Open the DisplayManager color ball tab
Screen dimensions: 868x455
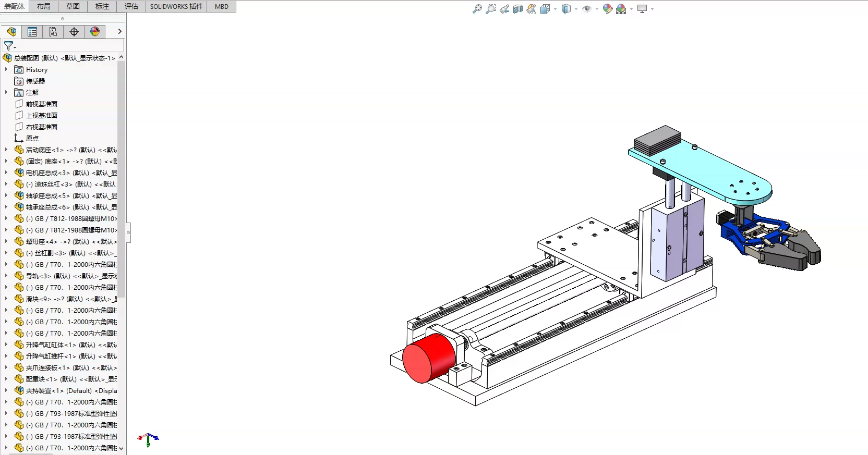95,32
